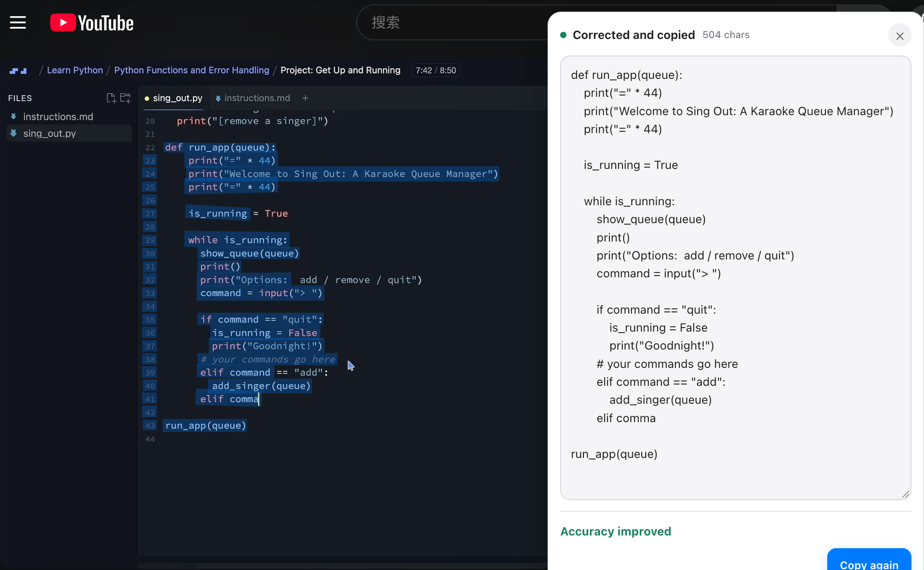Viewport: 924px width, 570px height.
Task: Click add_singer(queue) in the editor
Action: point(261,386)
